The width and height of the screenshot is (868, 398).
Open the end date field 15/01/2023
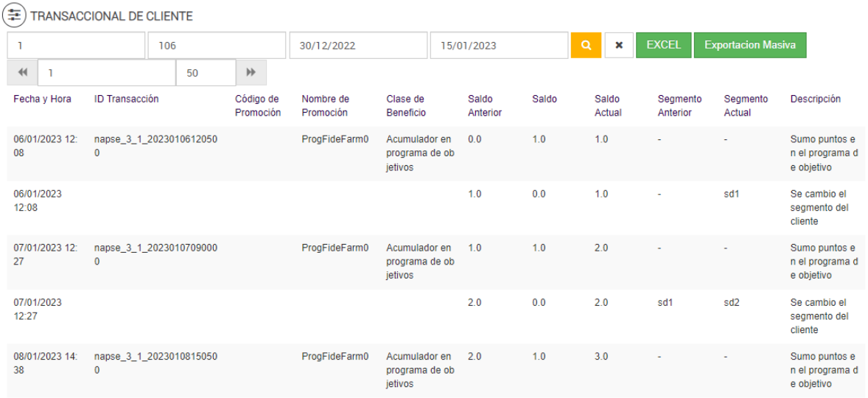[499, 45]
